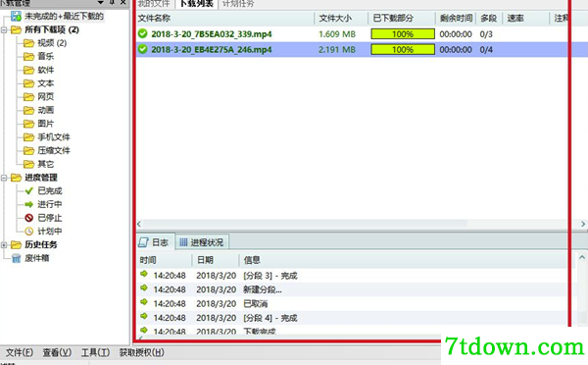
Task: Select the 已停止 label
Action: [x=50, y=218]
